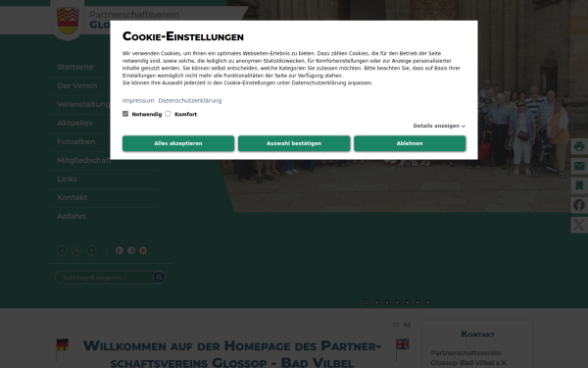
Task: Enable the Komfort cookies checkbox
Action: tap(168, 114)
